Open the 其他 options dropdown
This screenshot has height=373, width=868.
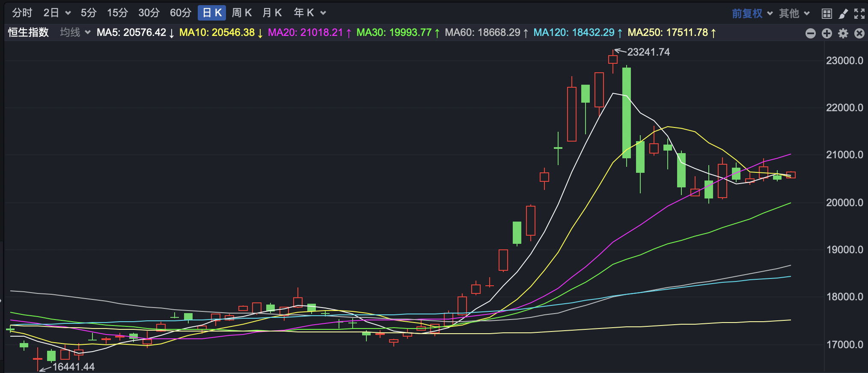[x=794, y=14]
